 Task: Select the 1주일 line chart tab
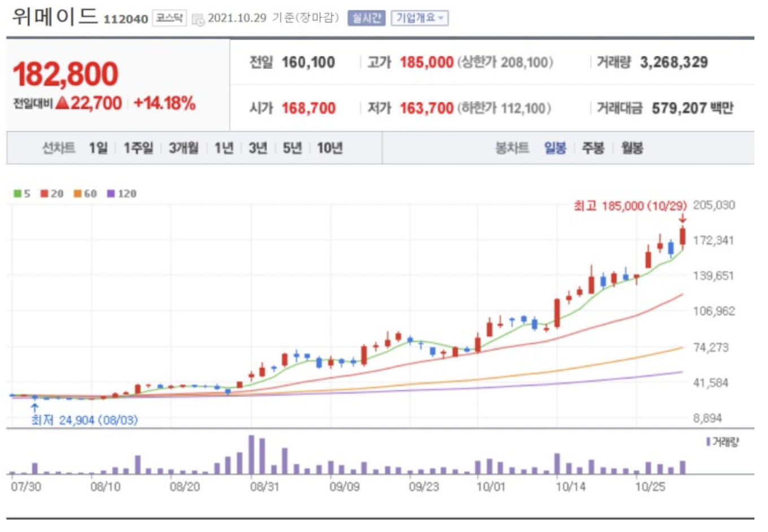point(138,148)
